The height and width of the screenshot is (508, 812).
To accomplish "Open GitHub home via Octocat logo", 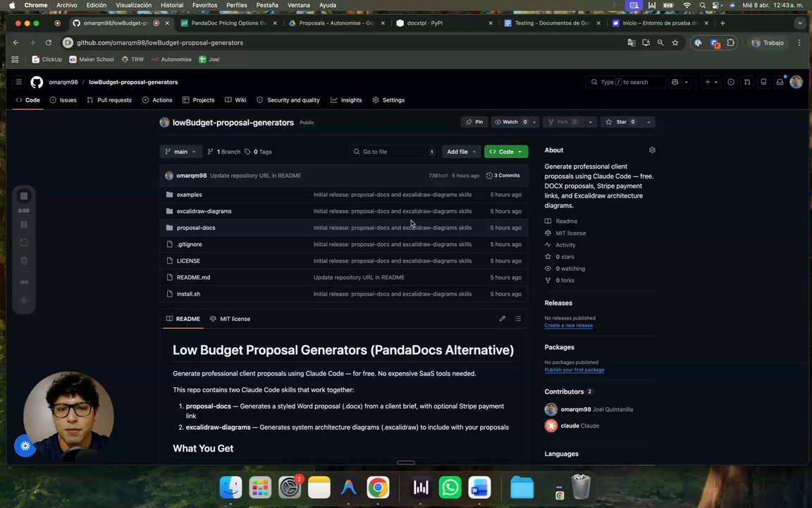I will coord(36,82).
